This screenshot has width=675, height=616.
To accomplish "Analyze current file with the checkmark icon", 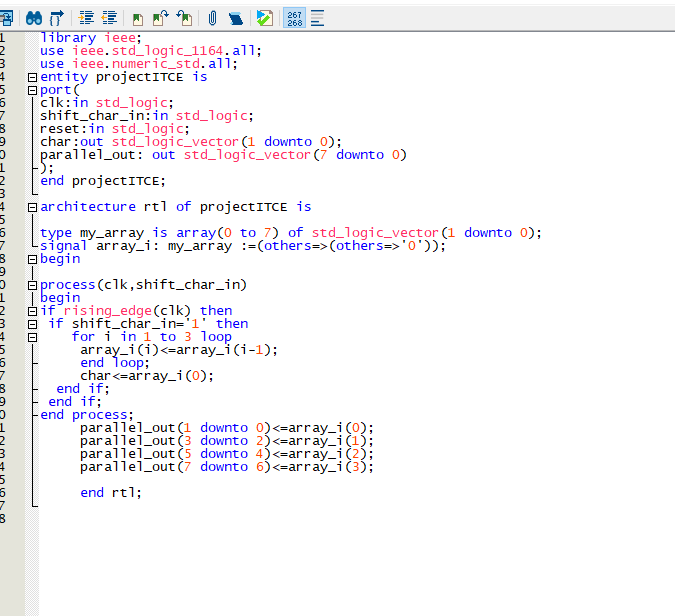I will point(264,18).
